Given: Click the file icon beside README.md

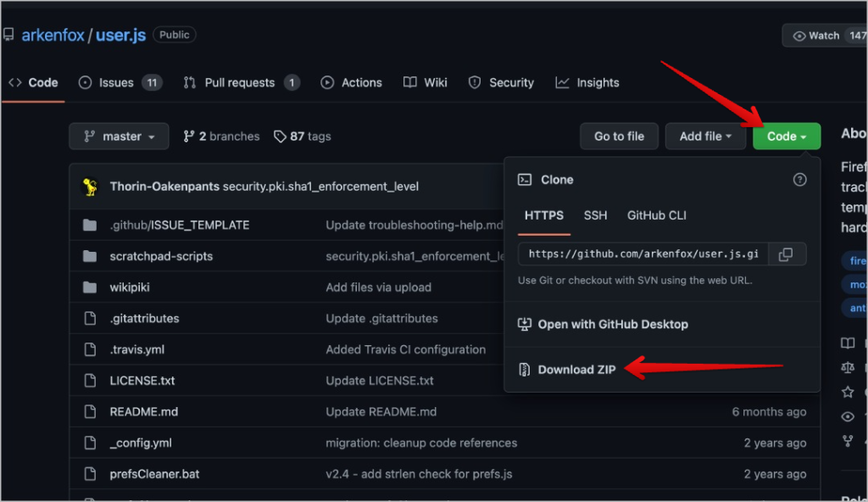Looking at the screenshot, I should coord(90,411).
